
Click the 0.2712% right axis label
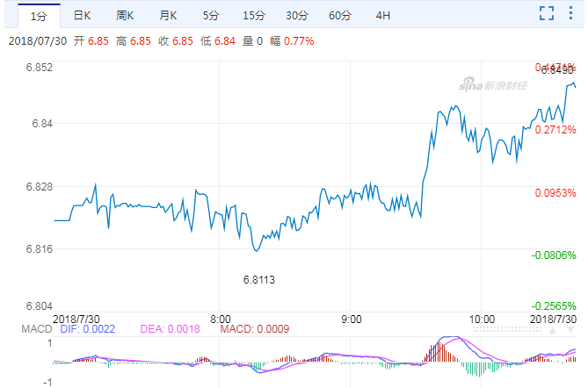click(x=555, y=130)
